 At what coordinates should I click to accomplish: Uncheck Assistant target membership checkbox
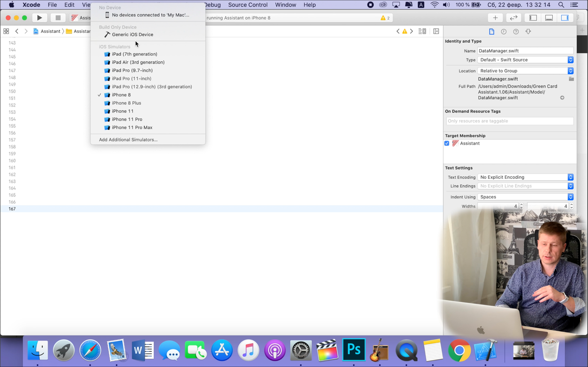tap(447, 144)
